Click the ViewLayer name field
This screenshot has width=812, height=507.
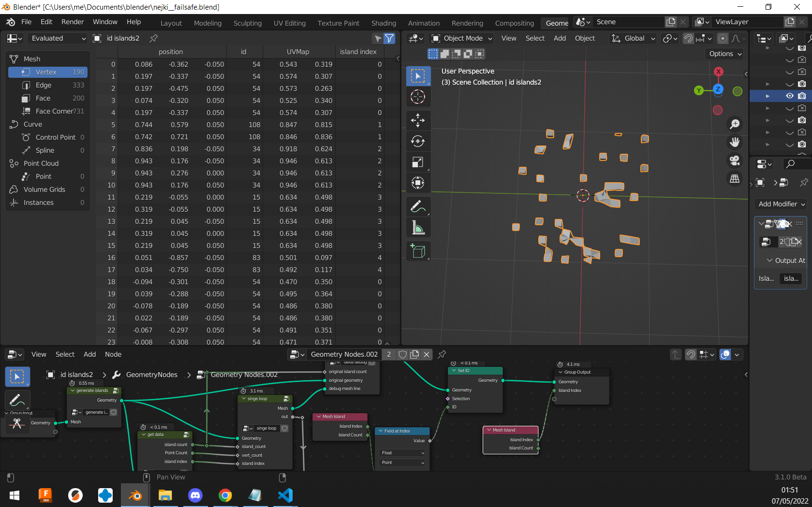click(x=747, y=22)
